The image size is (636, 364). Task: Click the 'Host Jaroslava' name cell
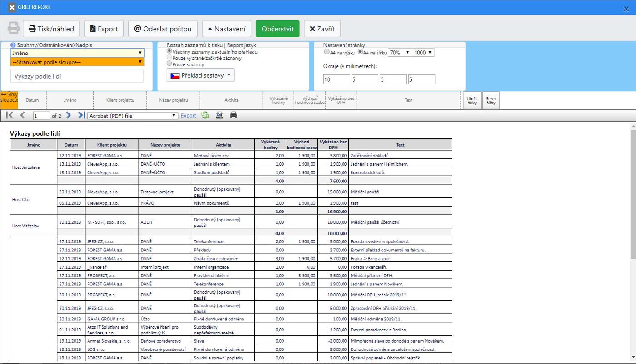pos(34,167)
